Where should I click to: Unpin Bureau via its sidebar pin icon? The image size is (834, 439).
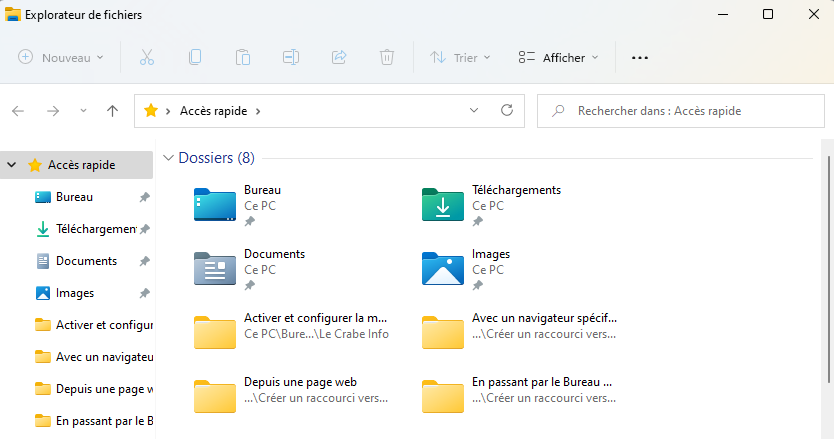pyautogui.click(x=144, y=197)
